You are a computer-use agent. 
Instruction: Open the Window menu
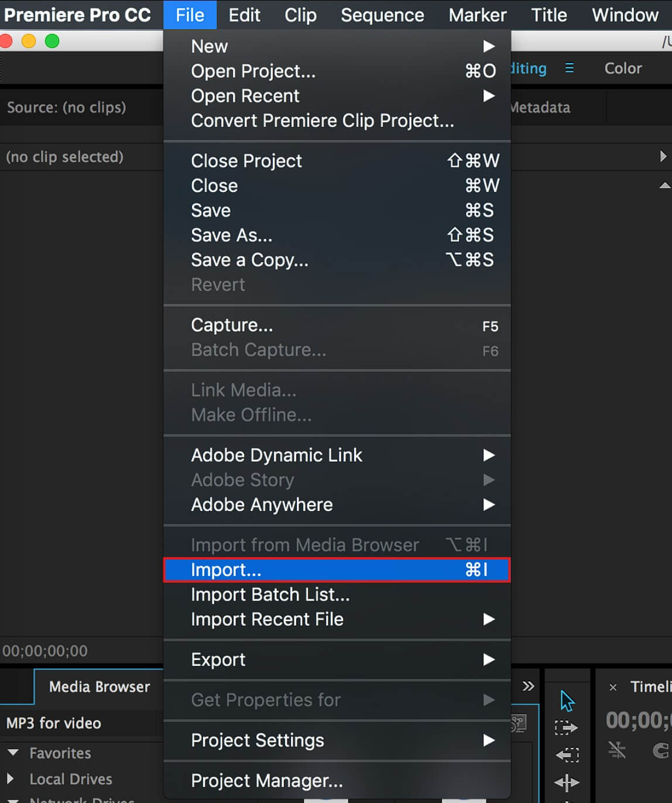(625, 15)
